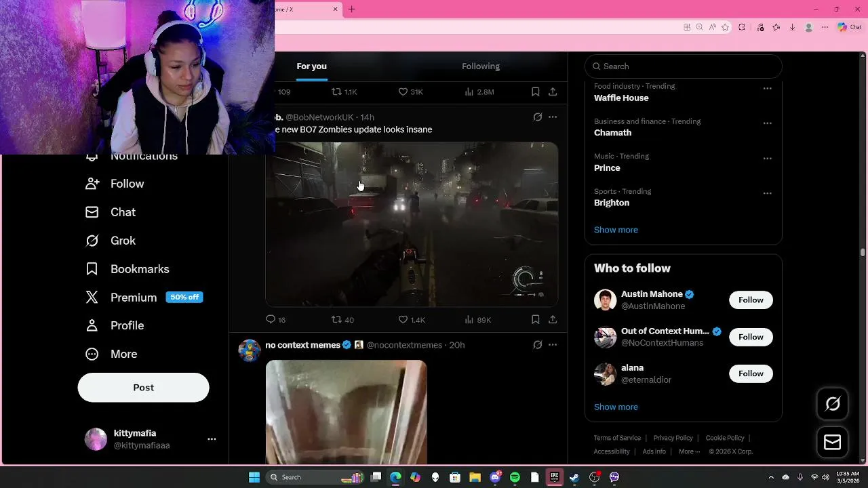This screenshot has height=488, width=868.
Task: Open the Follow page in the sidebar
Action: [x=115, y=184]
